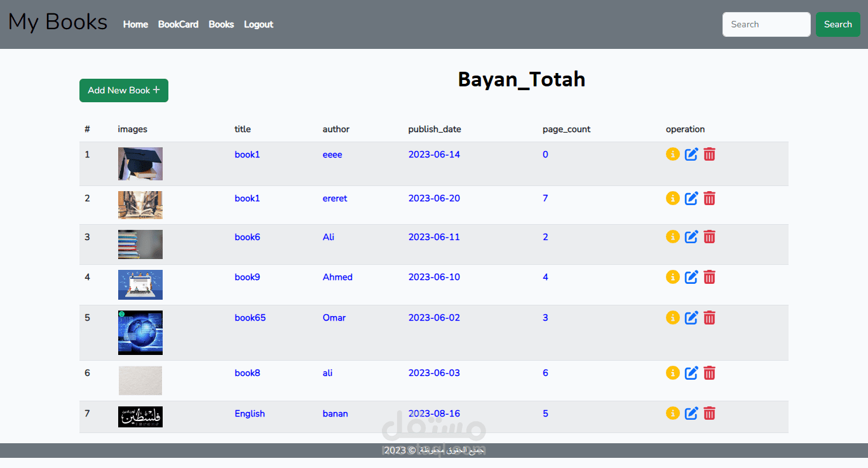Edit the English book row
Viewport: 868px width, 468px height.
click(x=691, y=413)
